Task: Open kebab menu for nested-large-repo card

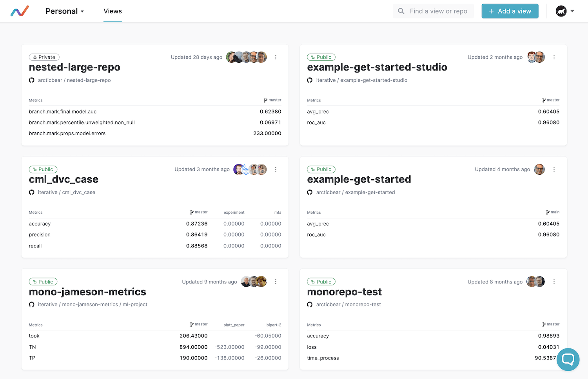Action: point(276,57)
